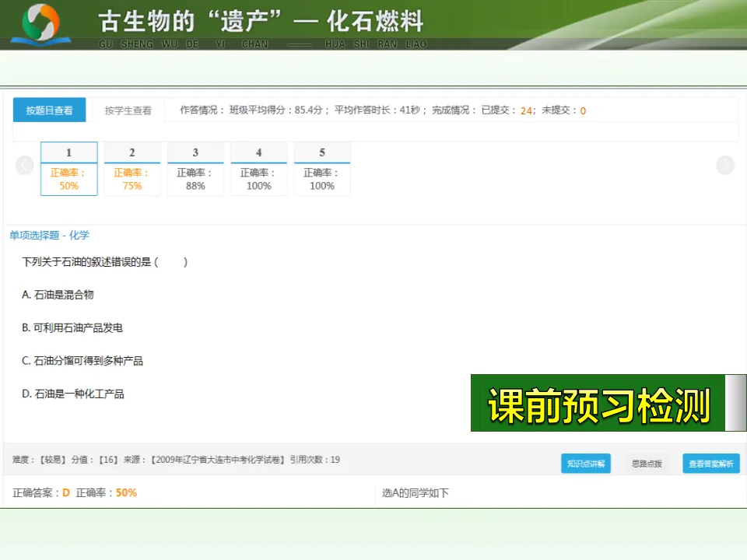The image size is (747, 560).
Task: Open question 5 card with 100% accuracy
Action: coord(322,169)
